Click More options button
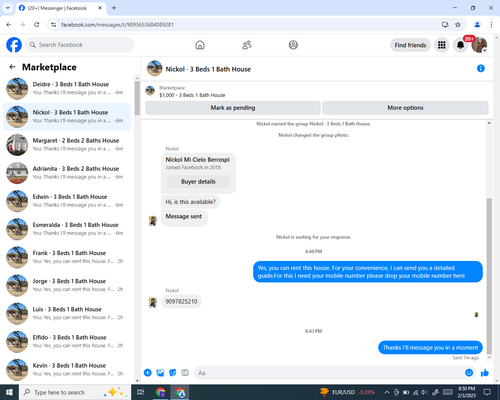This screenshot has width=500, height=400. pos(405,108)
